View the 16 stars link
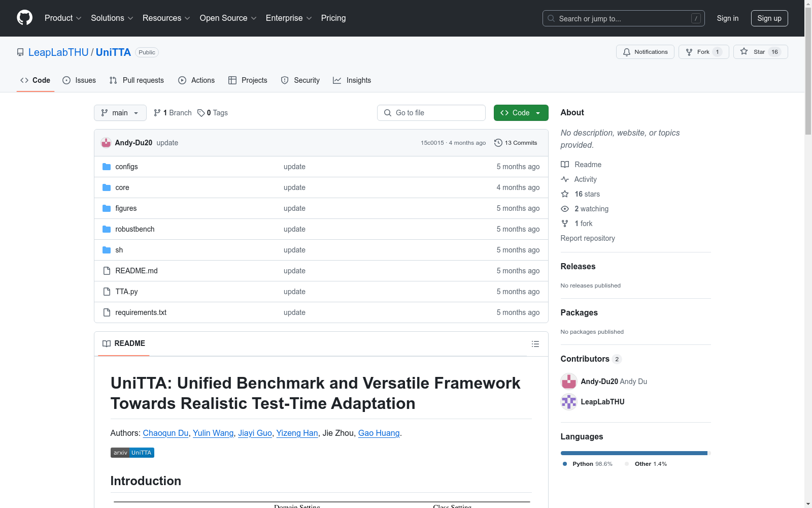 click(580, 194)
